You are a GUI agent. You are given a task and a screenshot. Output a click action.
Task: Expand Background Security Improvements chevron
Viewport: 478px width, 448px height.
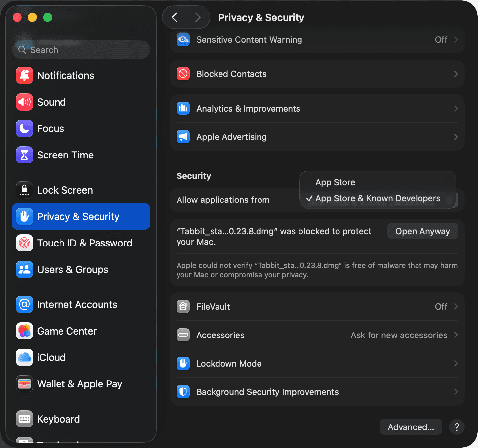coord(456,392)
